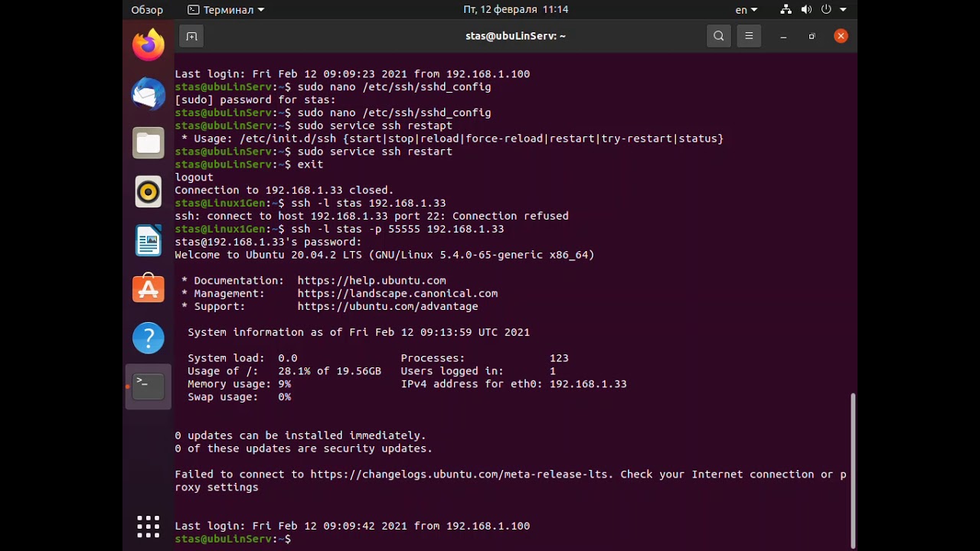Click the Обзор activities button
980x551 pixels.
[147, 10]
